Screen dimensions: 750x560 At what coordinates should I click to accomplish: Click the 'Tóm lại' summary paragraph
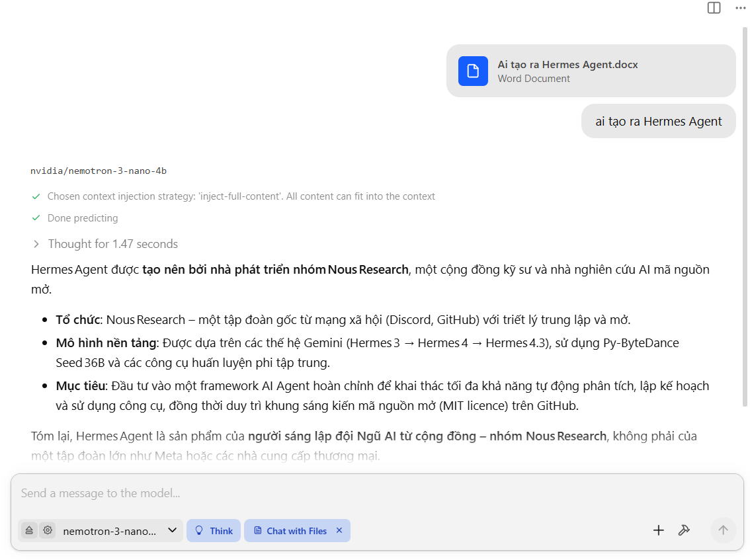pyautogui.click(x=364, y=446)
